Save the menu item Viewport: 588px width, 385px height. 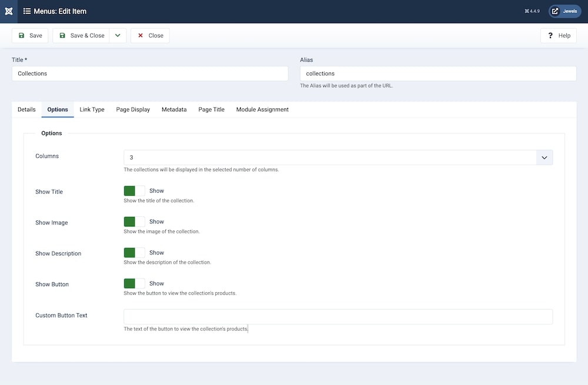[x=30, y=35]
